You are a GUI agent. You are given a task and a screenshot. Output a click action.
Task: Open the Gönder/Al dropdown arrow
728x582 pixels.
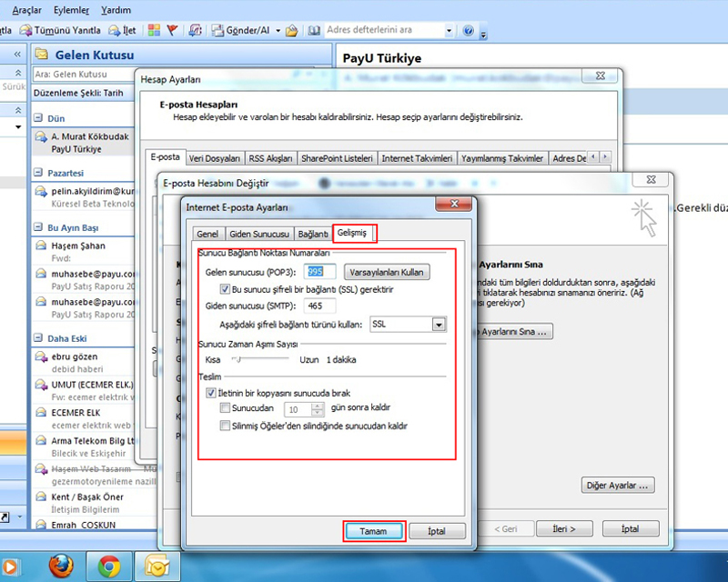(278, 31)
